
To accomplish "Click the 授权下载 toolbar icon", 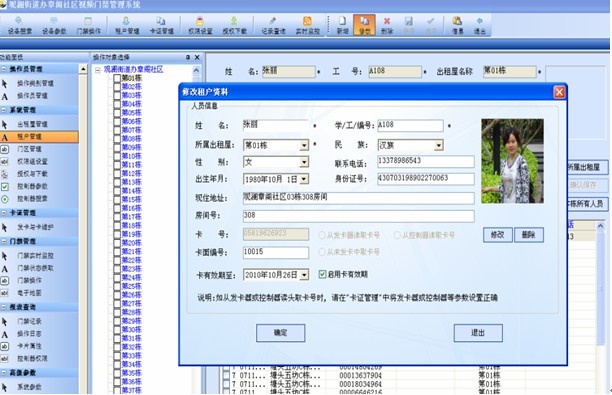I will 234,25.
